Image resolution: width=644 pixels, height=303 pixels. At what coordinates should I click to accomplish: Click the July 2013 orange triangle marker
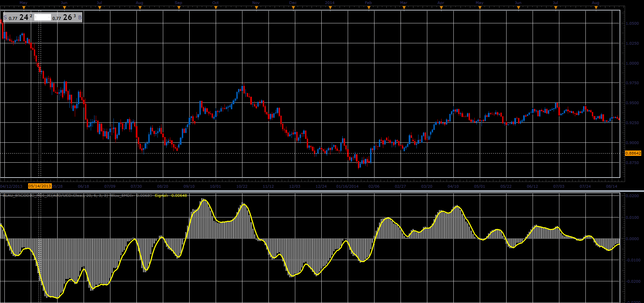tap(100, 8)
